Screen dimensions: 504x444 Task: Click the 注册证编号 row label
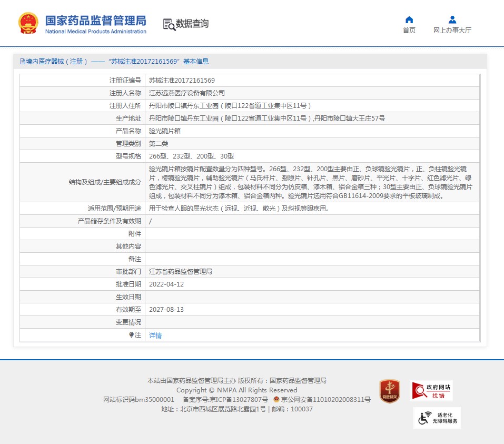tap(125, 81)
